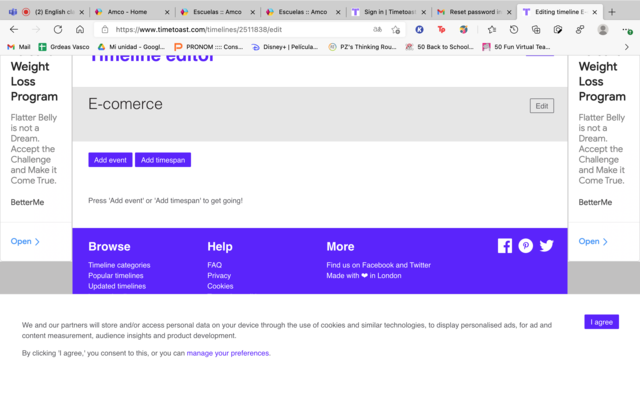
Task: Click right ad Weight Loss Program heading
Action: click(602, 82)
